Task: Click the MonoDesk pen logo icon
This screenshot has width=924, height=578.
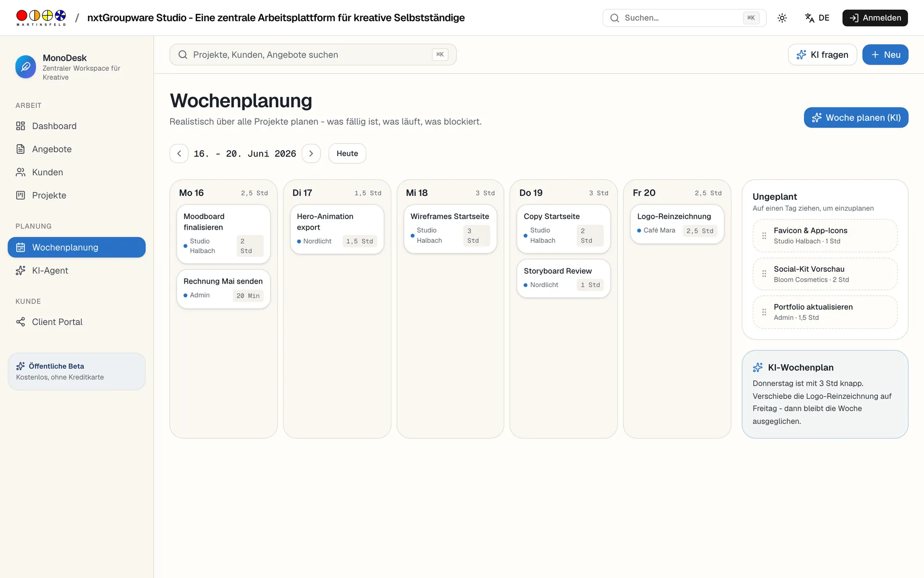Action: [26, 67]
